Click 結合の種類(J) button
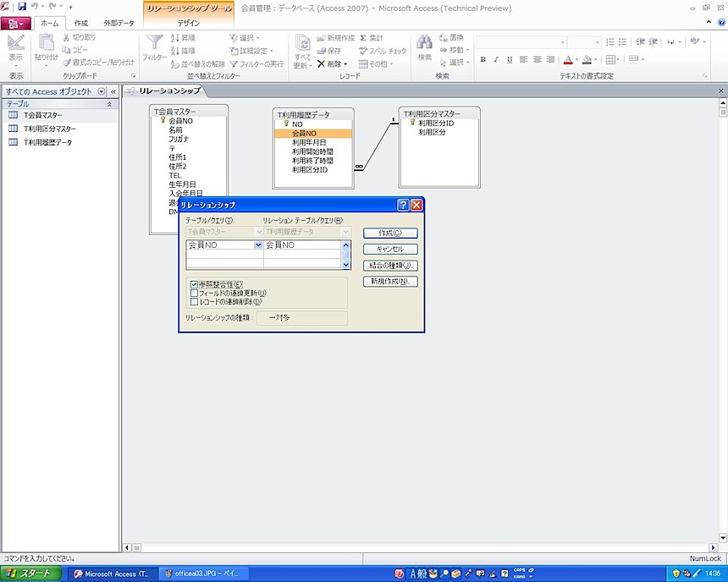The height and width of the screenshot is (582, 728). (x=390, y=266)
